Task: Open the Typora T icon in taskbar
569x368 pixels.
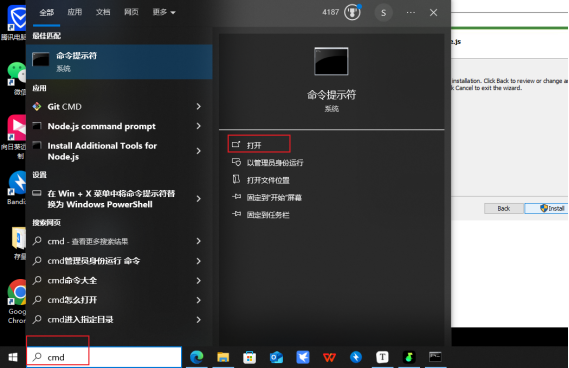Action: pos(382,357)
